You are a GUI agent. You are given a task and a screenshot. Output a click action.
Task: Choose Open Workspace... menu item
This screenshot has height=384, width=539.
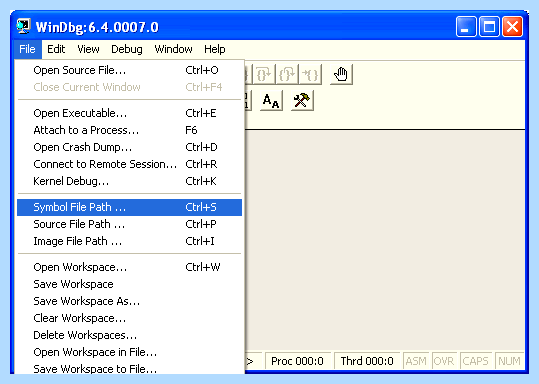[129, 267]
